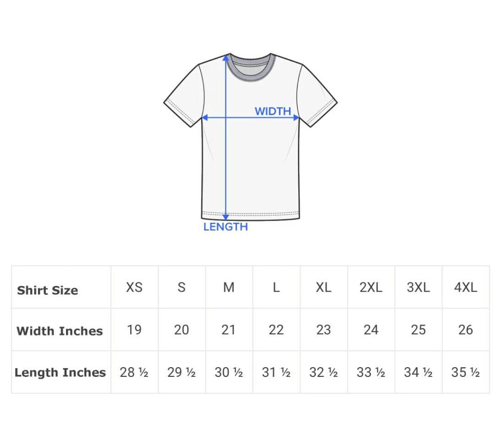Select the 4XL size cell

(466, 287)
